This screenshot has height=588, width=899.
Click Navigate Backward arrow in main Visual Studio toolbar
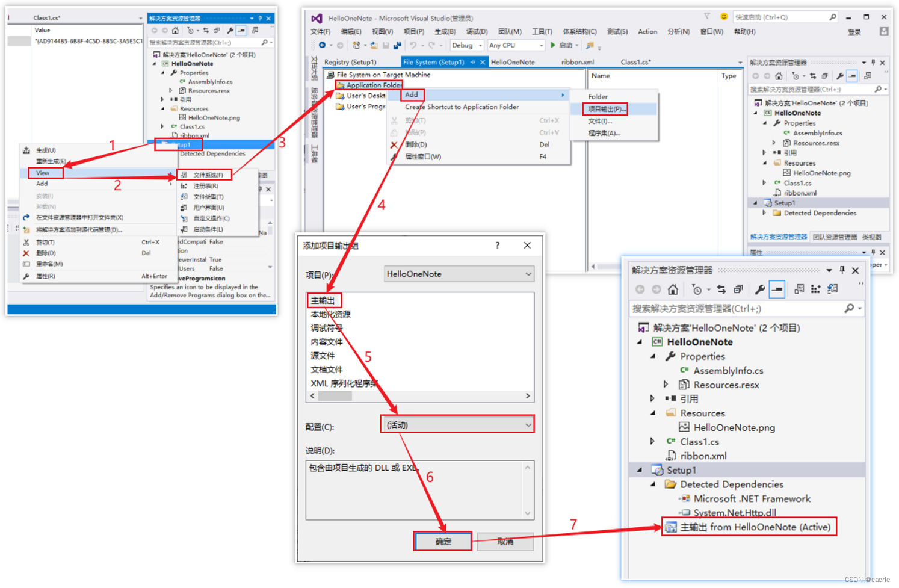(x=323, y=45)
